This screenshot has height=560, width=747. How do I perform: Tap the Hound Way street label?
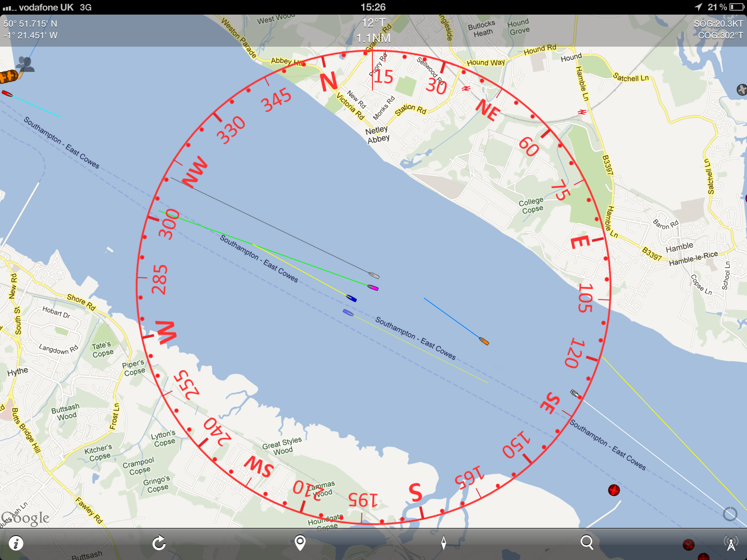tap(486, 62)
